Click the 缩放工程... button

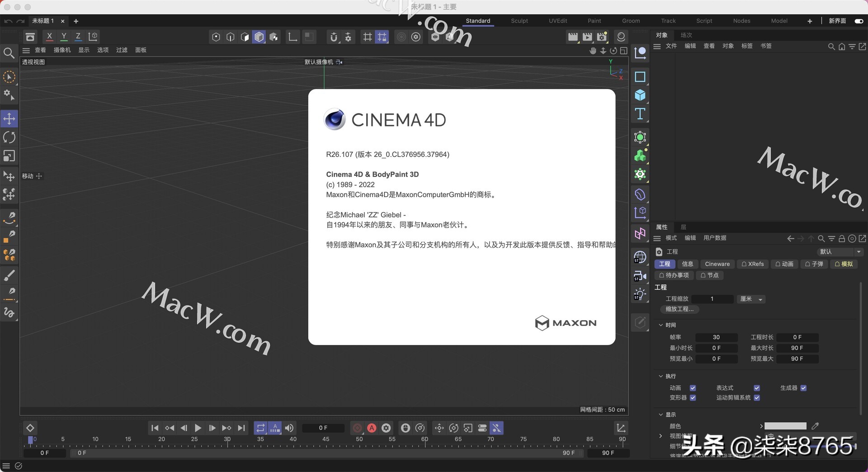679,309
